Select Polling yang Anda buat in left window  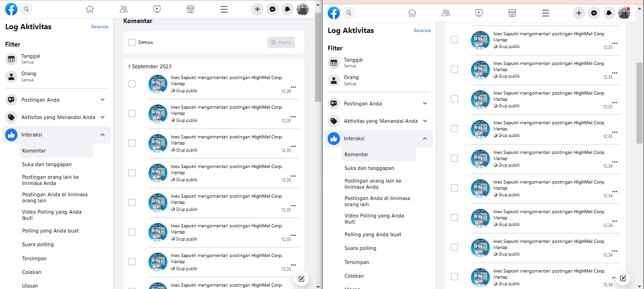[x=50, y=231]
